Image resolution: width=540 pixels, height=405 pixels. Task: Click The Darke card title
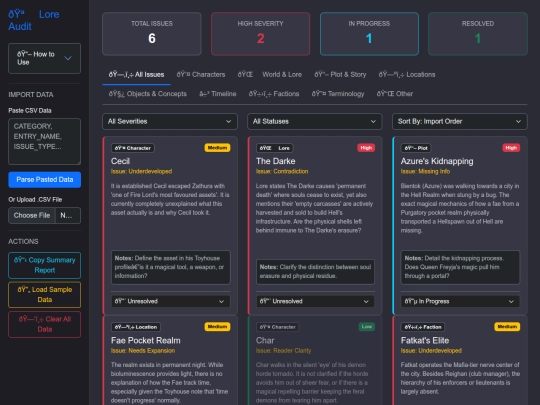(x=276, y=161)
